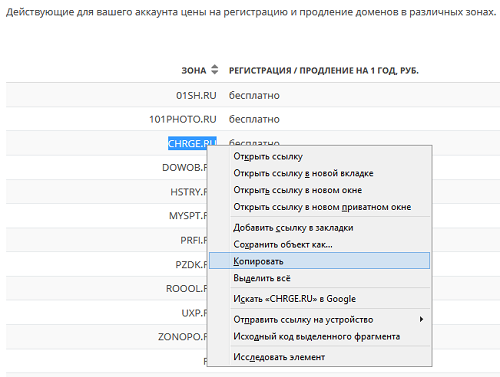This screenshot has width=500, height=377.
Task: Open the PZDK zone link
Action: (x=191, y=265)
